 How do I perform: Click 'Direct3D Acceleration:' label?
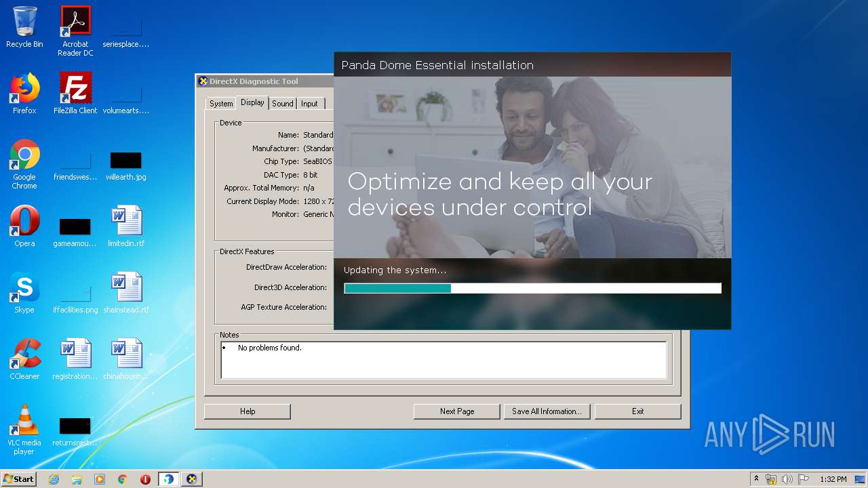pos(290,287)
